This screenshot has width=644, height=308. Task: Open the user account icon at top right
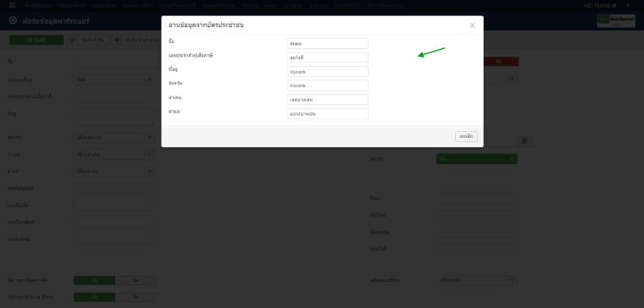(628, 5)
